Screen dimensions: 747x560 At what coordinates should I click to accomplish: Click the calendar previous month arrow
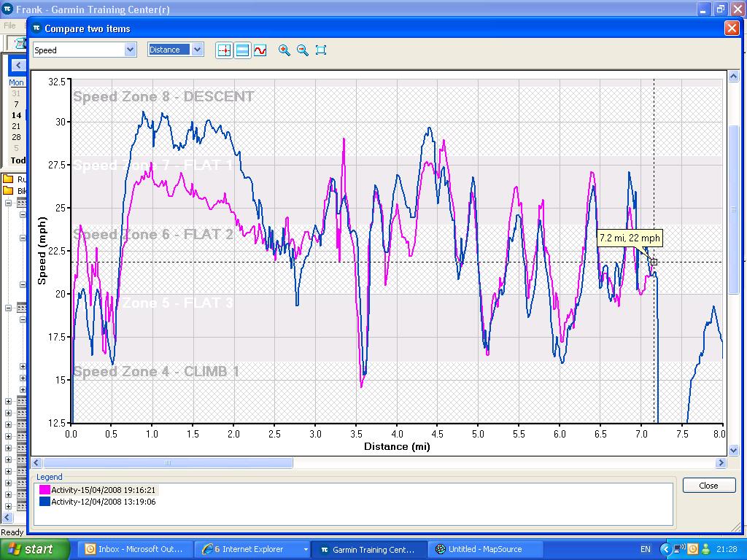pyautogui.click(x=18, y=66)
